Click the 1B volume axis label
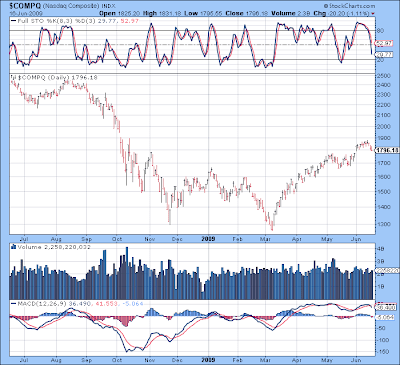 tap(381, 286)
